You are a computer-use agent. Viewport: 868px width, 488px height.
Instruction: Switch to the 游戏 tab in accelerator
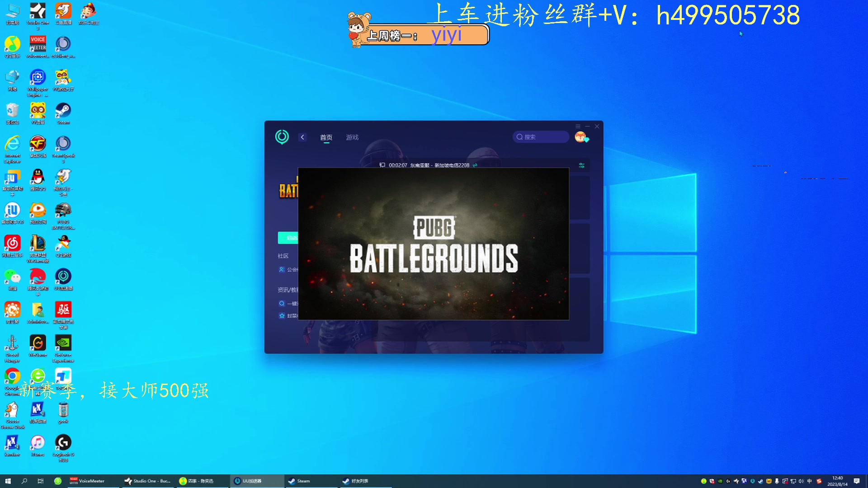click(x=352, y=137)
